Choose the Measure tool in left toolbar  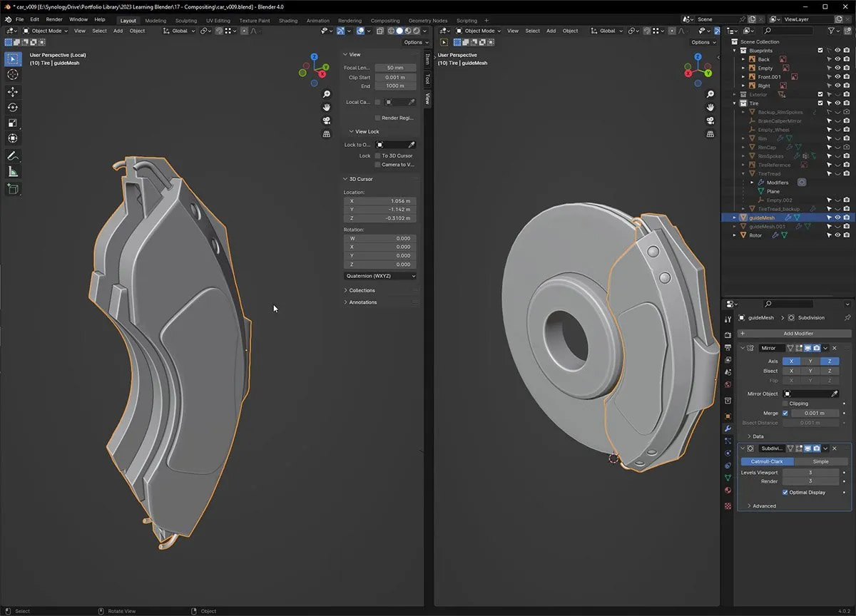pos(13,172)
